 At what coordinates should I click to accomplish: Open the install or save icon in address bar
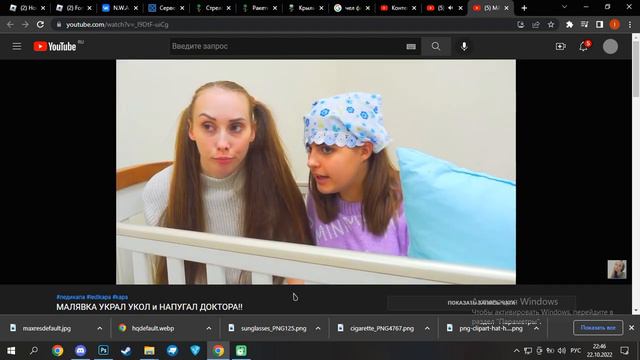pyautogui.click(x=521, y=24)
